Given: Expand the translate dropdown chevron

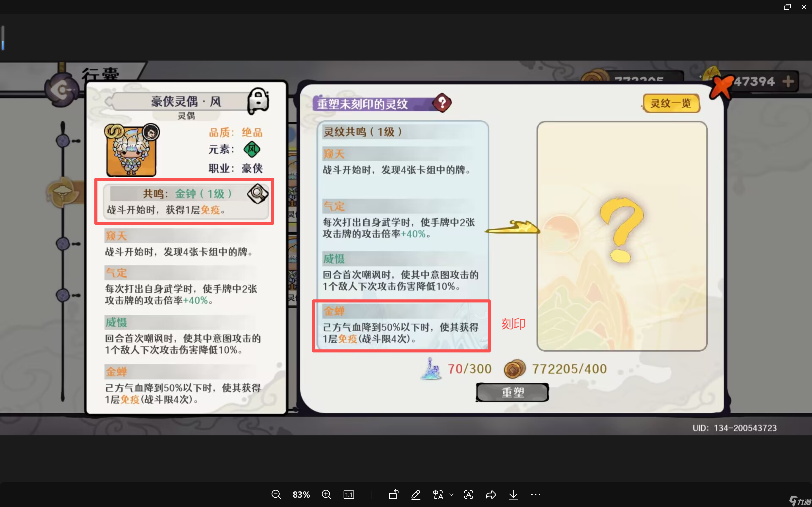Looking at the screenshot, I should tap(451, 495).
